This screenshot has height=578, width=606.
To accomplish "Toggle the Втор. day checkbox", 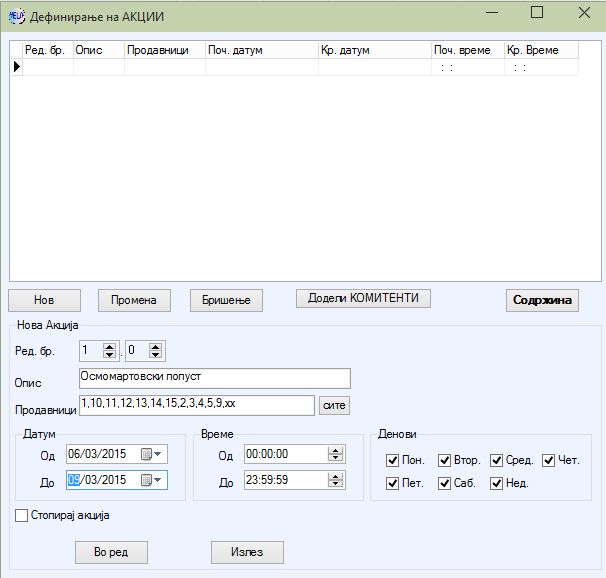I will click(x=444, y=461).
